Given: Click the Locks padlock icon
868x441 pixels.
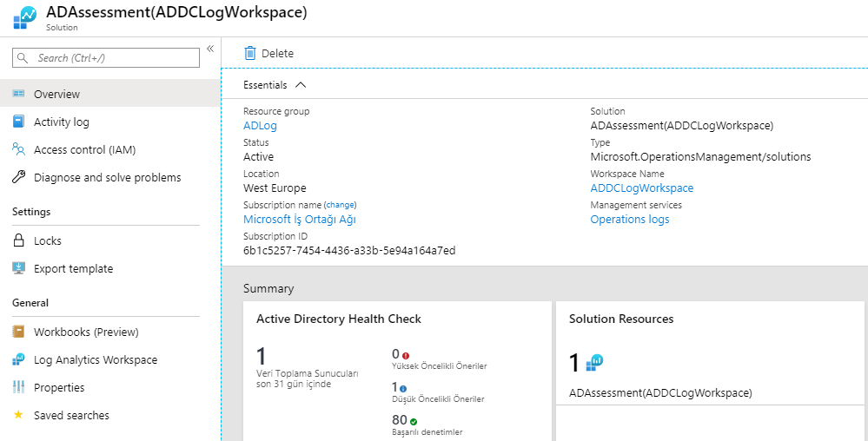Looking at the screenshot, I should [x=18, y=240].
